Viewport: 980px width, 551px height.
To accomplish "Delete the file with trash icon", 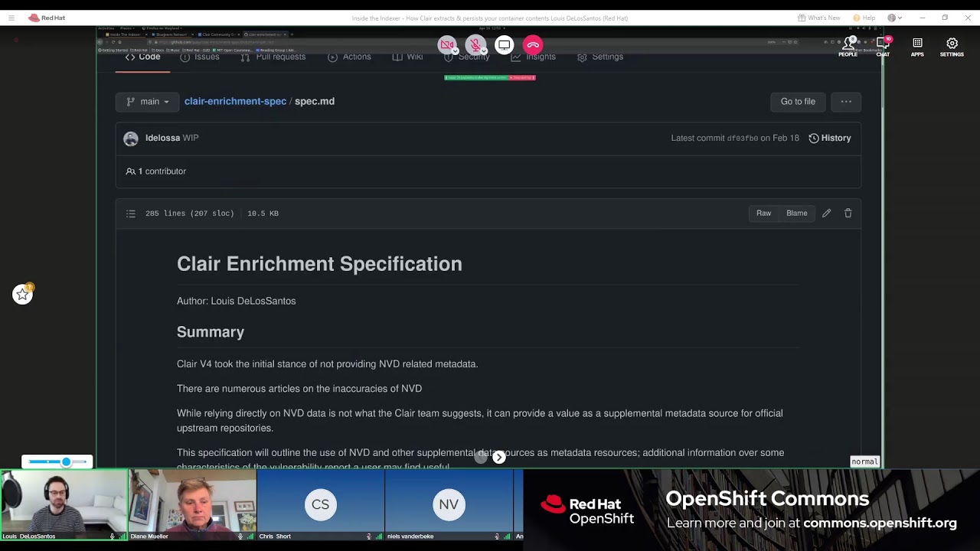I will (x=848, y=214).
